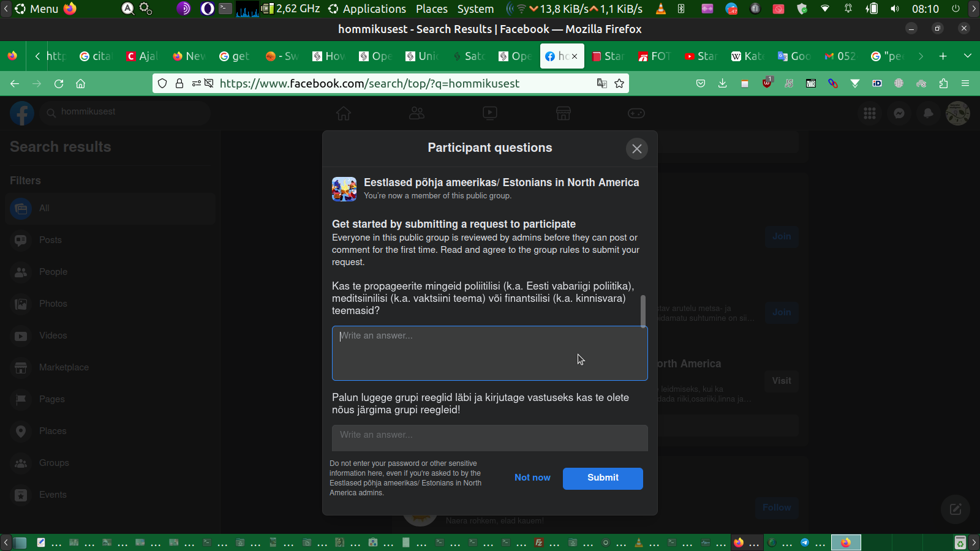980x551 pixels.
Task: Switch to the Gmail tab
Action: (840, 56)
